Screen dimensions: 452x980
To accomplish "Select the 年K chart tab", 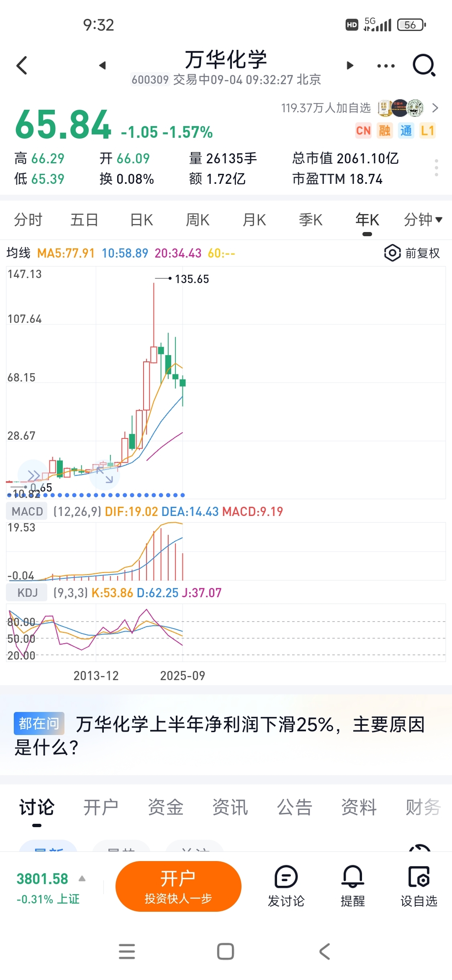I will (367, 219).
